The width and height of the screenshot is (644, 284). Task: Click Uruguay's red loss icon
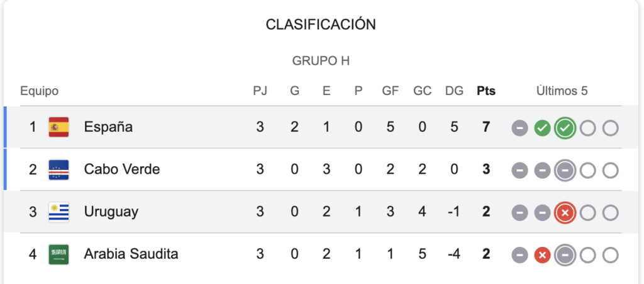[565, 213]
